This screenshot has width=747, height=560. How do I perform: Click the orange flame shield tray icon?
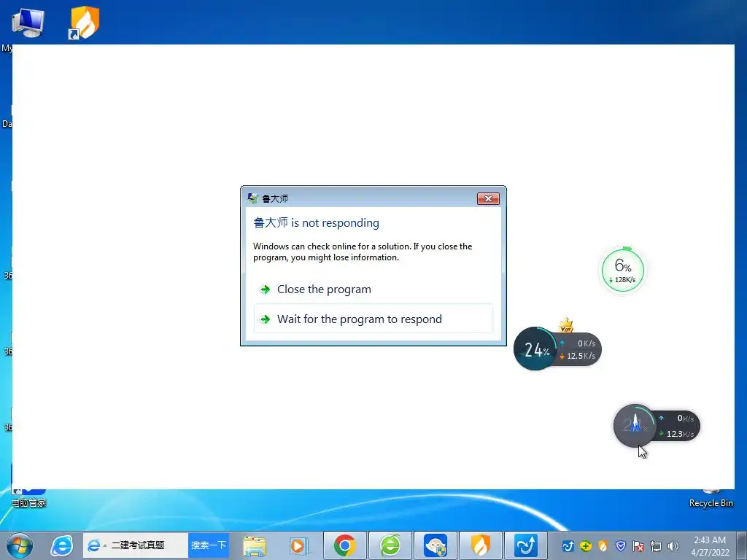click(603, 545)
